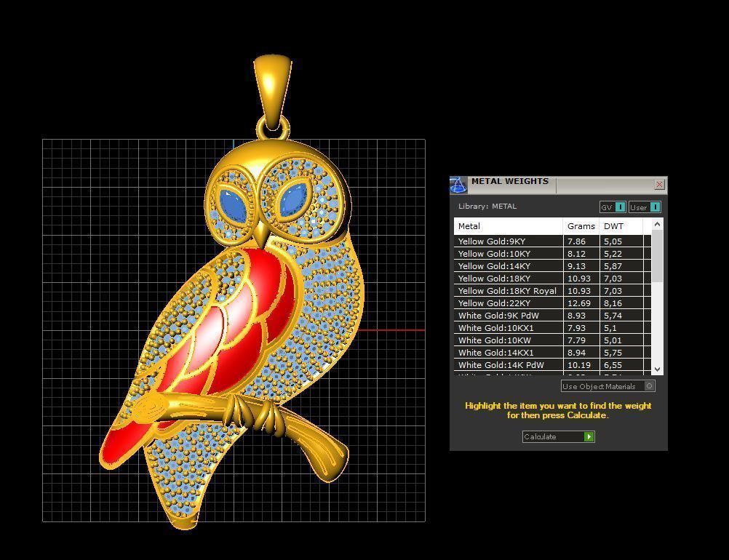
Task: Toggle the GV library switch
Action: click(x=613, y=207)
